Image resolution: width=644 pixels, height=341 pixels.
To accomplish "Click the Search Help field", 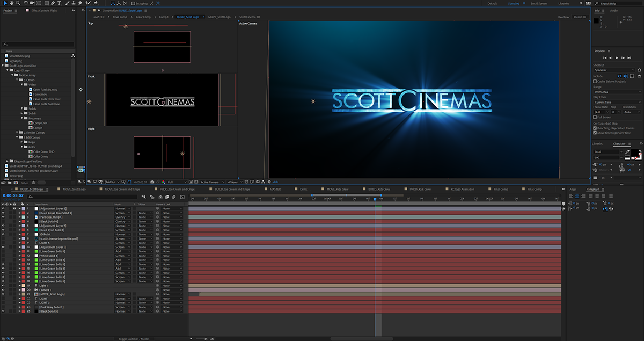I will pos(619,3).
